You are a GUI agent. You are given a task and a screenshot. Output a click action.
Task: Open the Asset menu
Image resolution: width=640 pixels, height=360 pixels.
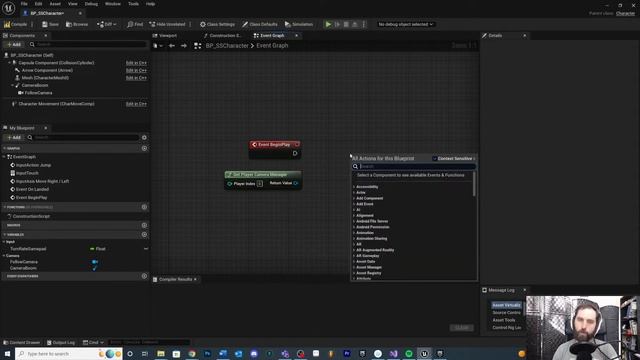55,4
